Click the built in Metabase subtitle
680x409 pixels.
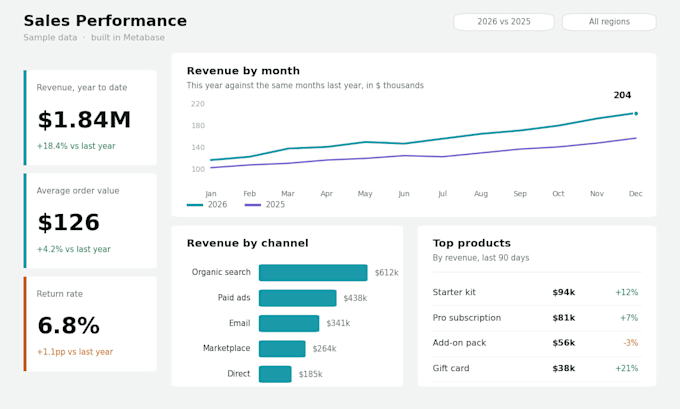(128, 38)
